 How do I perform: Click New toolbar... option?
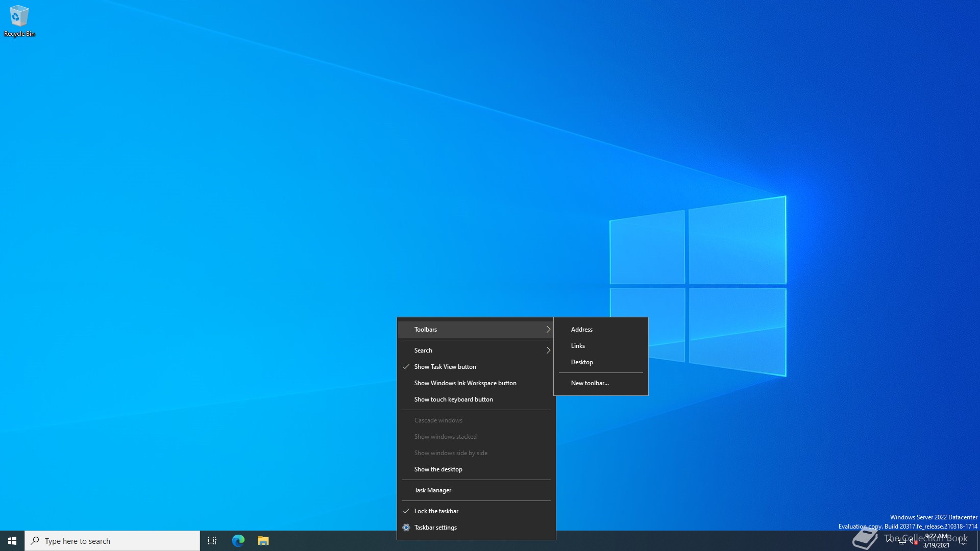pyautogui.click(x=590, y=383)
